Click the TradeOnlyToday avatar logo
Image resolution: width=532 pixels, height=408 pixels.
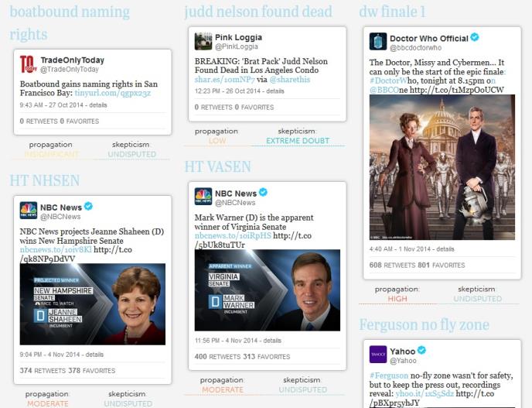pos(28,63)
